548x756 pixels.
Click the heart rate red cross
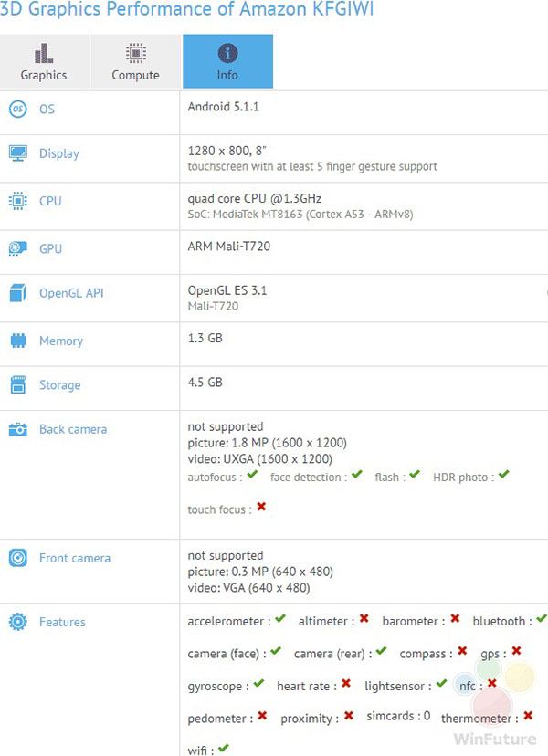point(346,683)
